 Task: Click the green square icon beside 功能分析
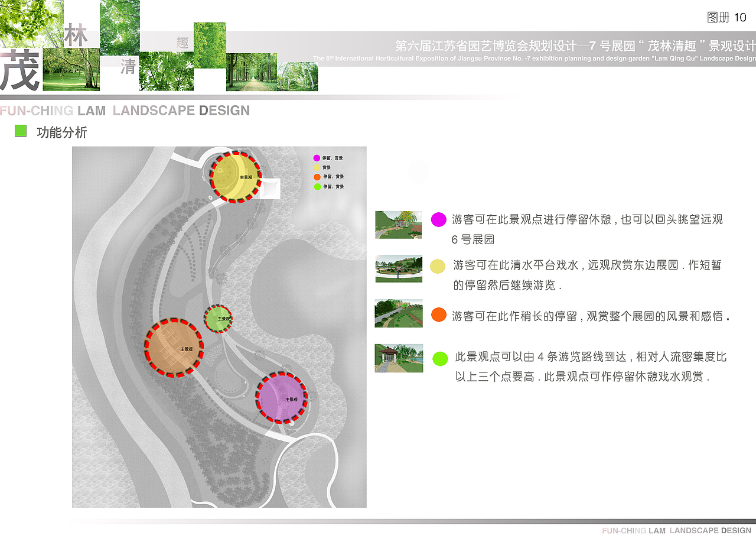click(21, 131)
